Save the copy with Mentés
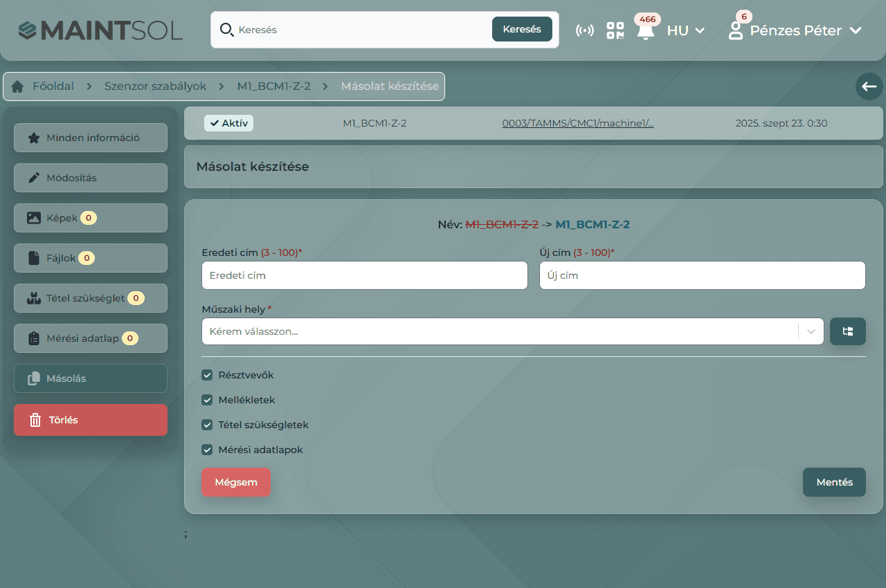This screenshot has height=588, width=886. (834, 482)
